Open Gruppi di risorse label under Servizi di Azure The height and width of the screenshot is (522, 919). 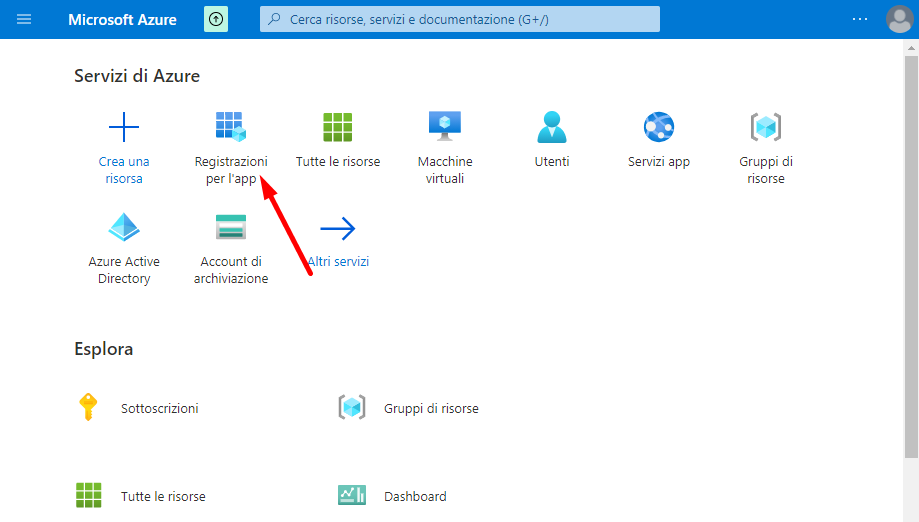[x=765, y=170]
